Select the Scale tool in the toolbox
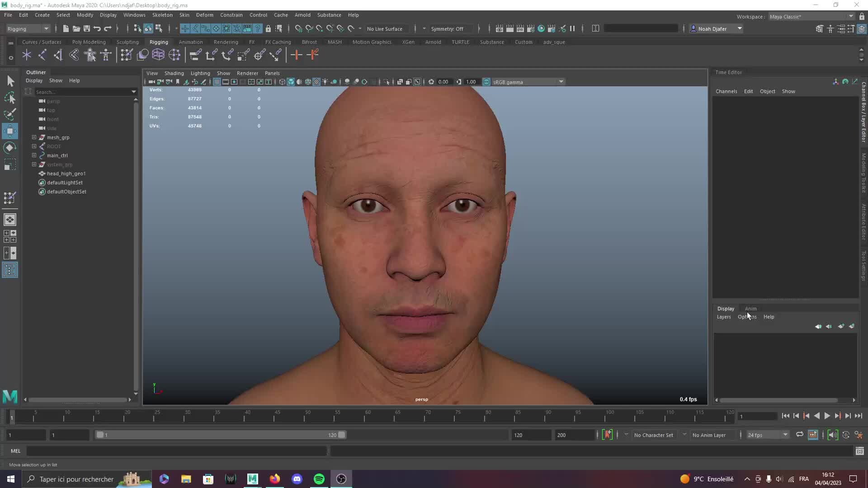The image size is (868, 488). (x=10, y=164)
